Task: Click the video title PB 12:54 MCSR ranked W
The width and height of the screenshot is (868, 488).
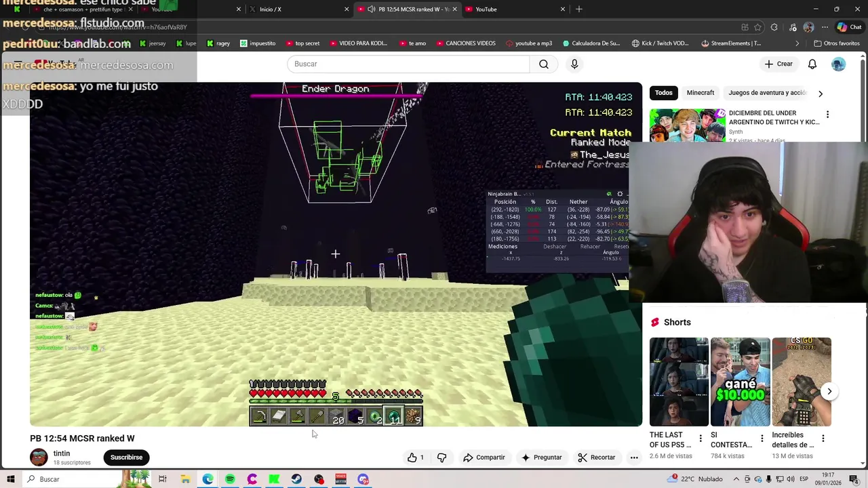Action: (82, 439)
